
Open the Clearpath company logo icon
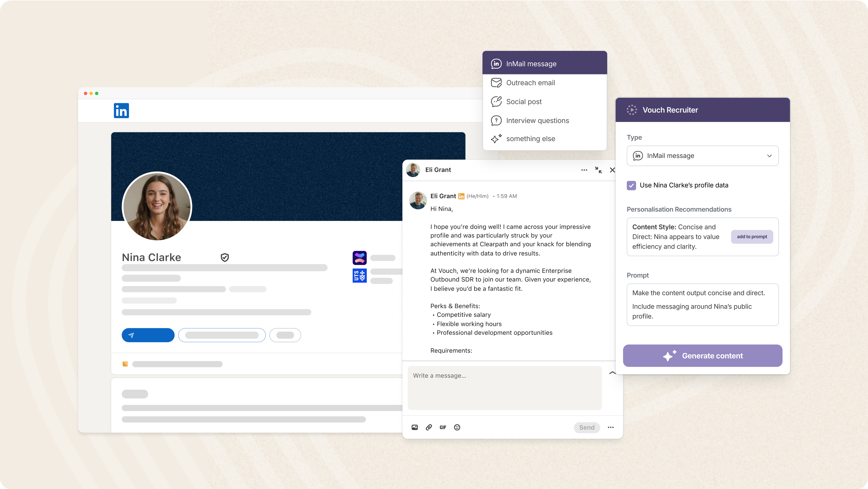359,258
